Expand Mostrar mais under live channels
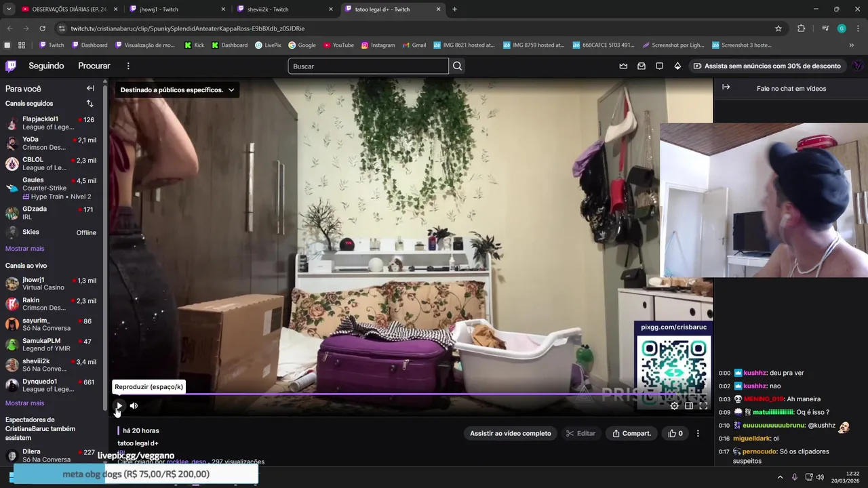The width and height of the screenshot is (868, 488). coord(24,403)
